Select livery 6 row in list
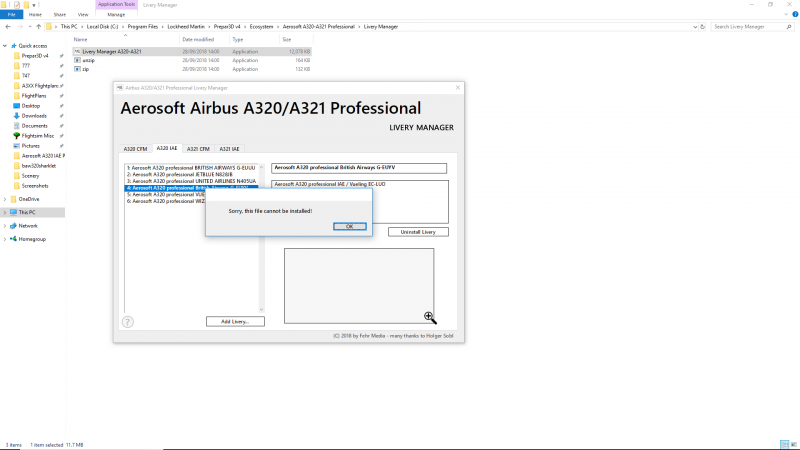The image size is (800, 450). pyautogui.click(x=165, y=201)
